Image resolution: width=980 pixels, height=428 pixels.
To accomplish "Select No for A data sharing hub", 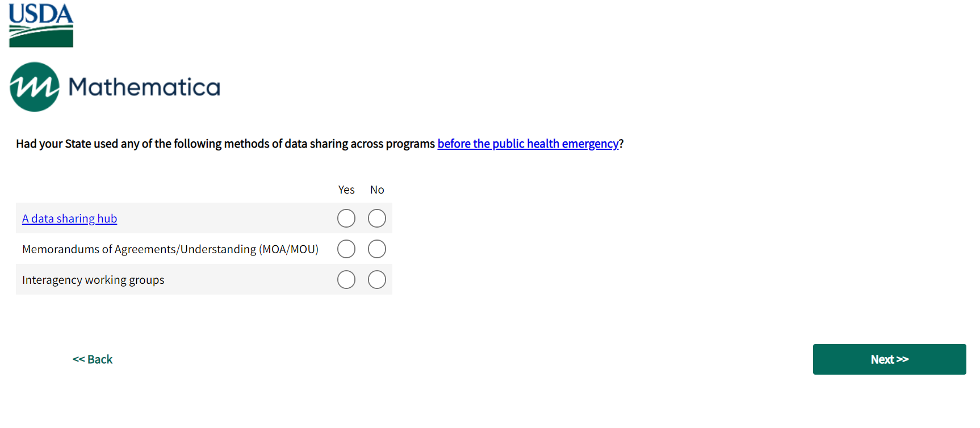I will pyautogui.click(x=377, y=219).
